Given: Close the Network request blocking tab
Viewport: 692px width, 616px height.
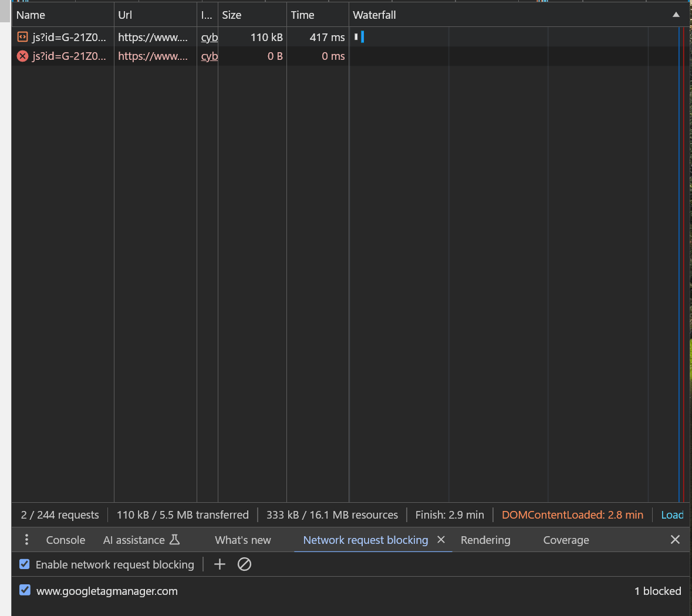Looking at the screenshot, I should [441, 540].
